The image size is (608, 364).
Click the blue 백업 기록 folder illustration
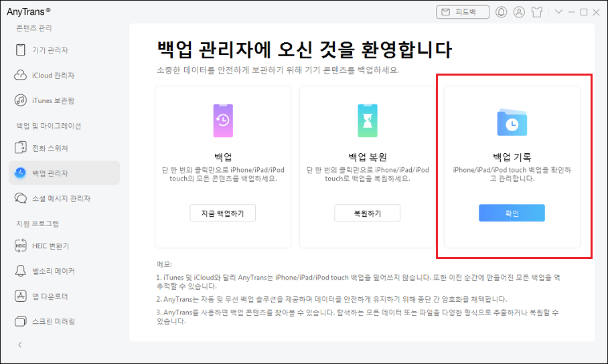click(512, 122)
